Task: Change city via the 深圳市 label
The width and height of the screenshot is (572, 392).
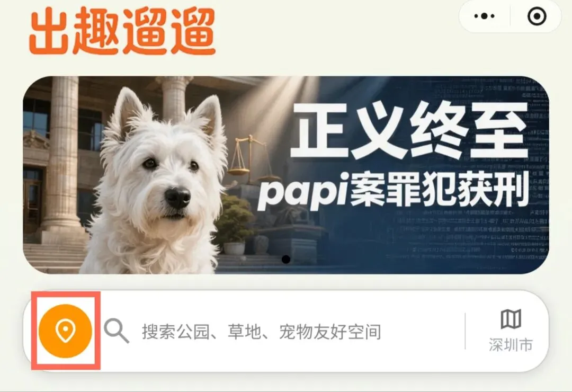Action: point(511,345)
